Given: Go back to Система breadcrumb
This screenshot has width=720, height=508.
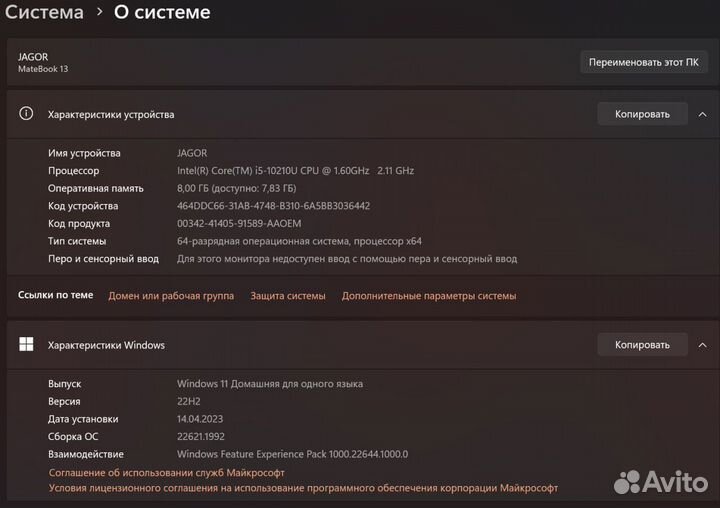Looking at the screenshot, I should [x=45, y=12].
